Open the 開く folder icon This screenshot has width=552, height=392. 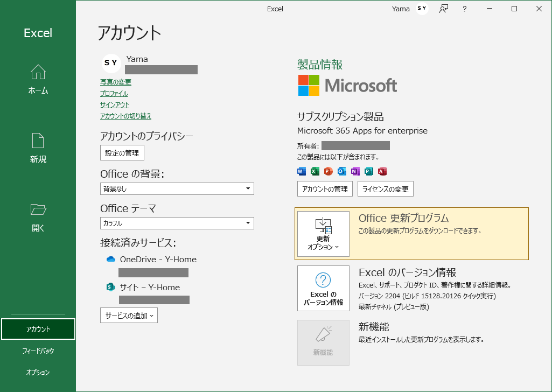(x=38, y=209)
